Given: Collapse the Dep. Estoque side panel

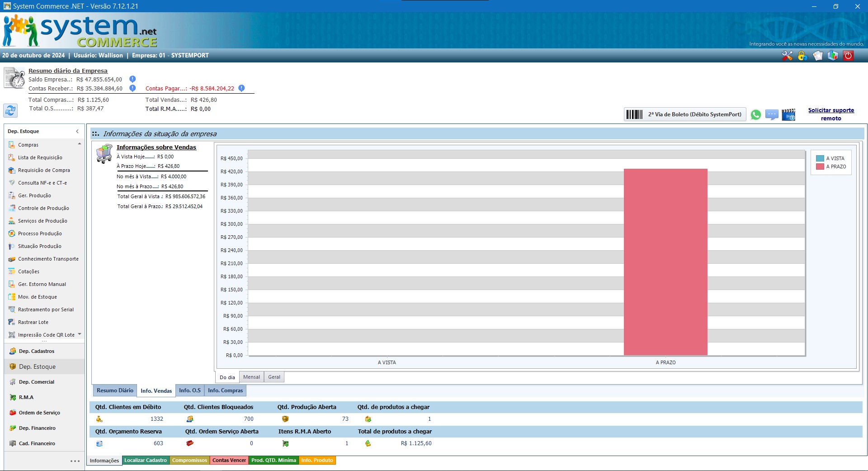Looking at the screenshot, I should pos(77,131).
